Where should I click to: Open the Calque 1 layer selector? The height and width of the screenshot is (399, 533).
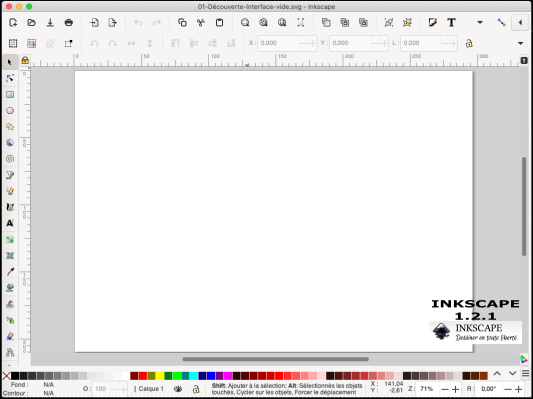[149, 389]
